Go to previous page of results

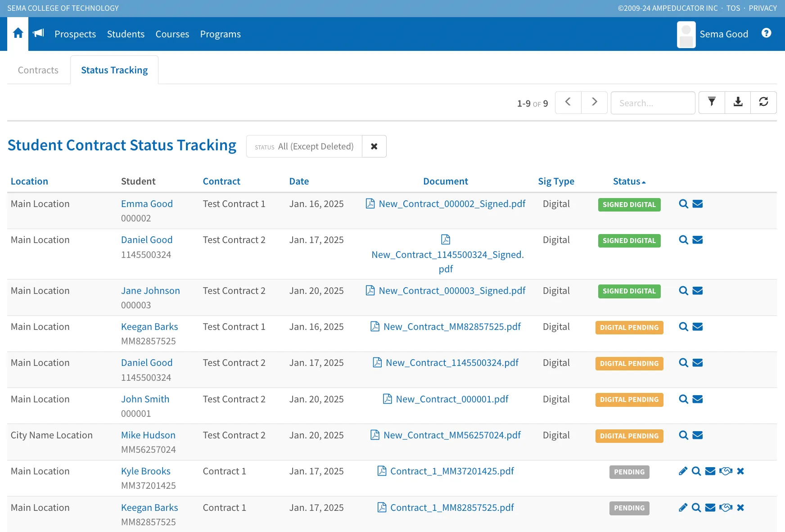tap(568, 103)
